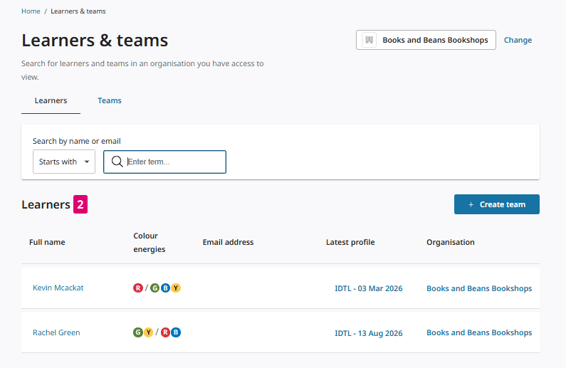Screen dimensions: 566x368
Task: Click Rachel Green's yellow Y energy circle
Action: tap(148, 332)
